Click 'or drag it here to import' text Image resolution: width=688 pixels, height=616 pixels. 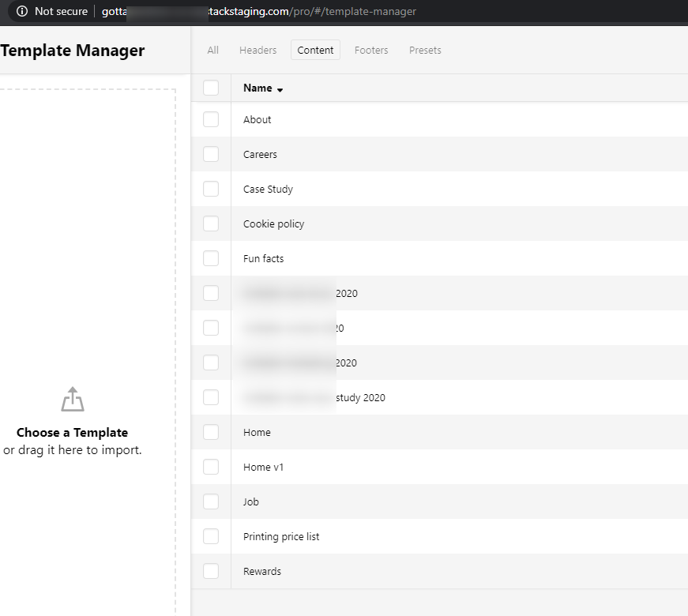(73, 450)
